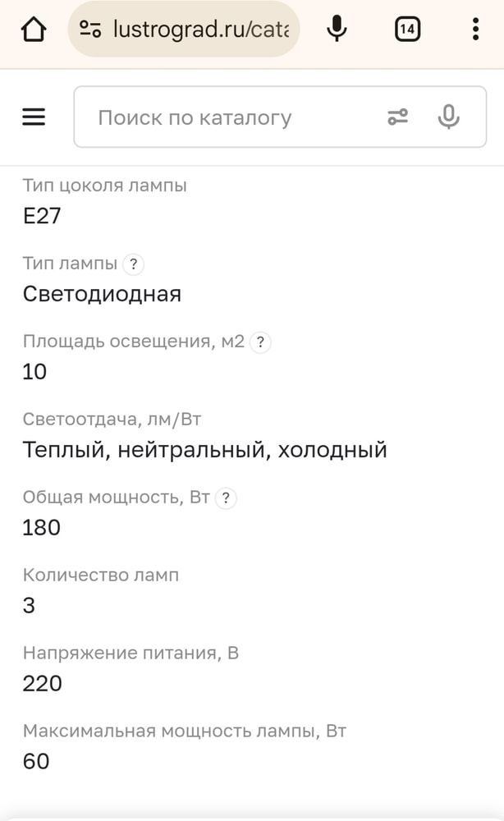Tap the 'Светодиодная' lamp type value

tap(102, 294)
